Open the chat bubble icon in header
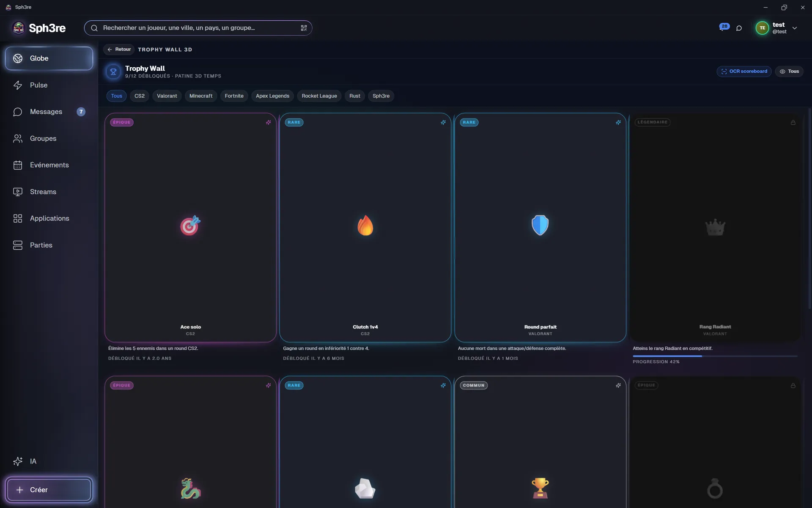The width and height of the screenshot is (812, 508). pyautogui.click(x=739, y=28)
